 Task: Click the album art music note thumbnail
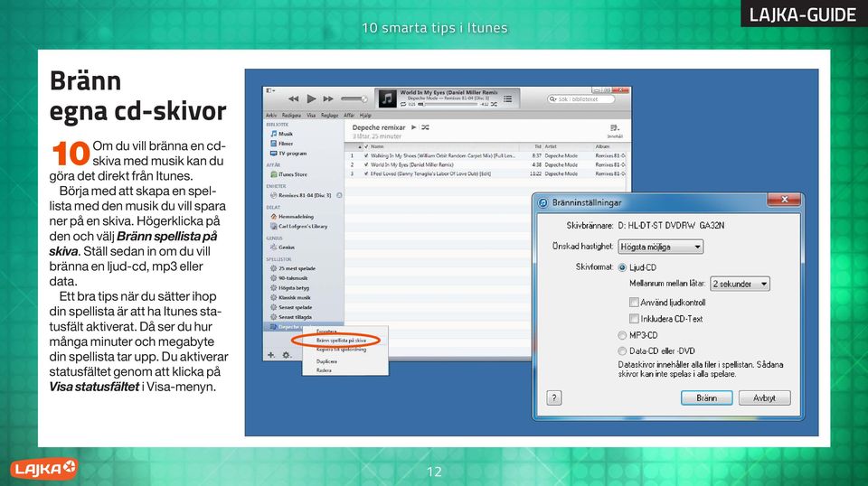click(x=386, y=98)
